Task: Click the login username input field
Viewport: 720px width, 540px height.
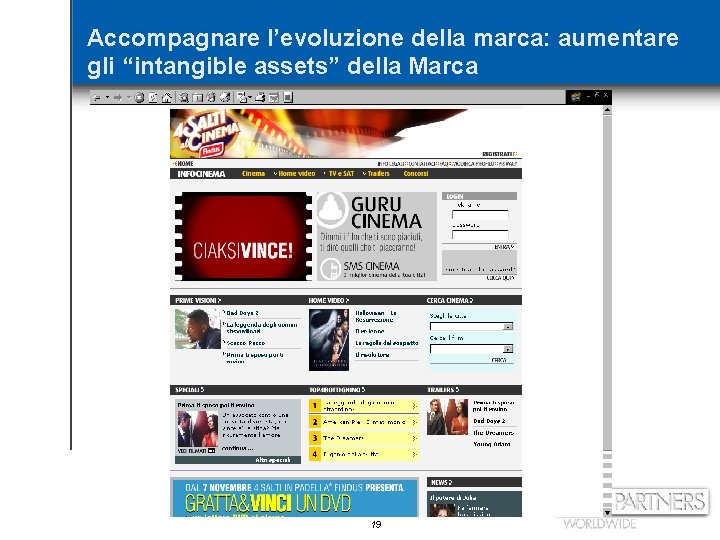Action: (x=480, y=214)
